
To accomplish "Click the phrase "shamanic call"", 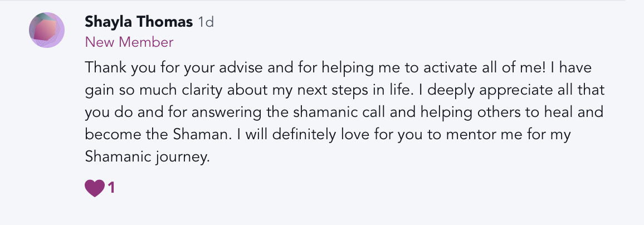I will click(x=317, y=112).
